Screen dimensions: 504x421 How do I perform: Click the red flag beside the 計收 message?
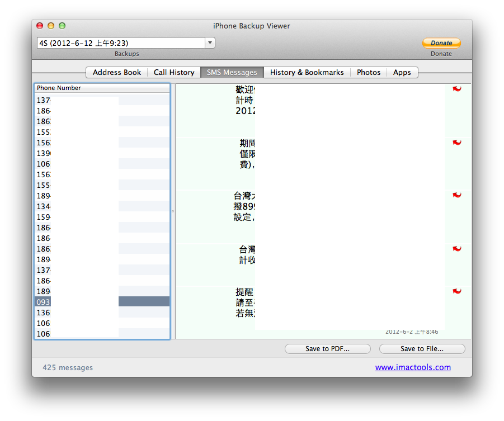[x=457, y=248]
